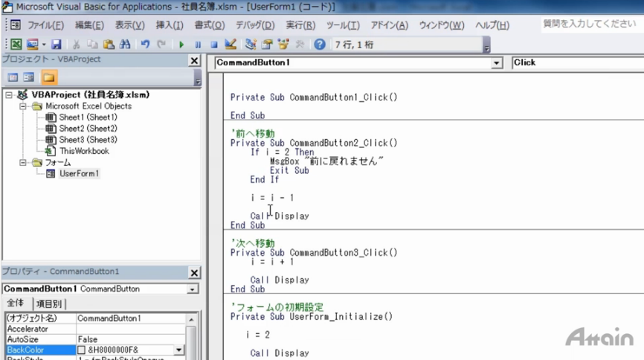This screenshot has height=360, width=644.
Task: Close the Project VBAProject pane
Action: (x=194, y=61)
